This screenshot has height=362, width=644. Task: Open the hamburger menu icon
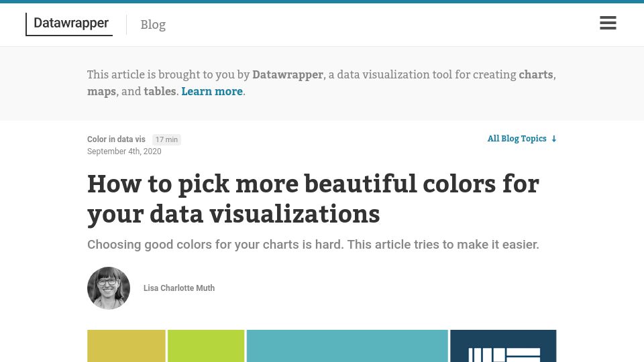tap(608, 23)
